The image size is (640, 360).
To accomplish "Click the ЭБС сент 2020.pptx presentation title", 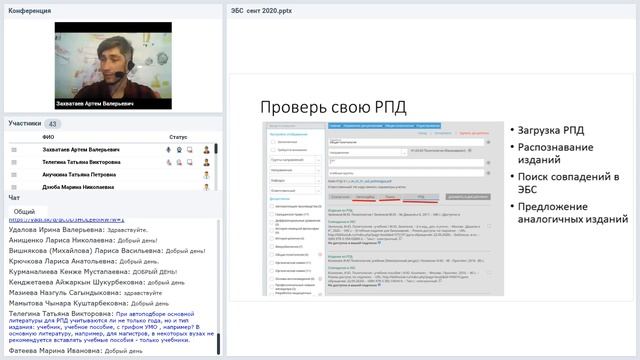I will coord(261,11).
